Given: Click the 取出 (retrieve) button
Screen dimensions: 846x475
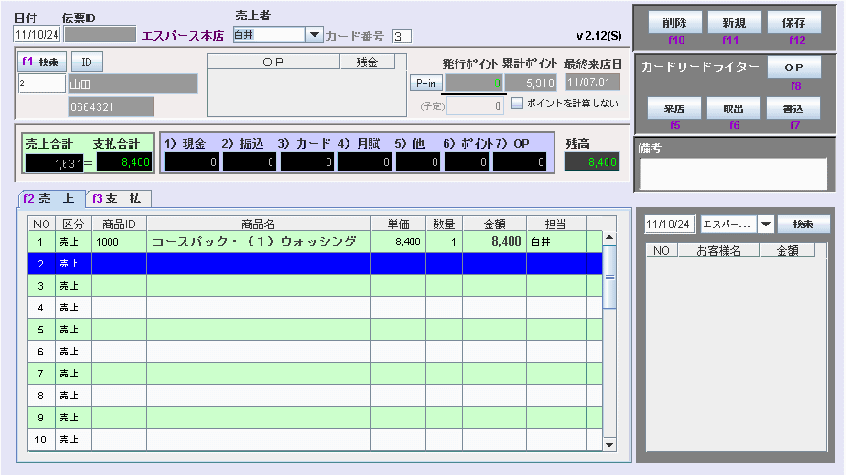Looking at the screenshot, I should (735, 108).
